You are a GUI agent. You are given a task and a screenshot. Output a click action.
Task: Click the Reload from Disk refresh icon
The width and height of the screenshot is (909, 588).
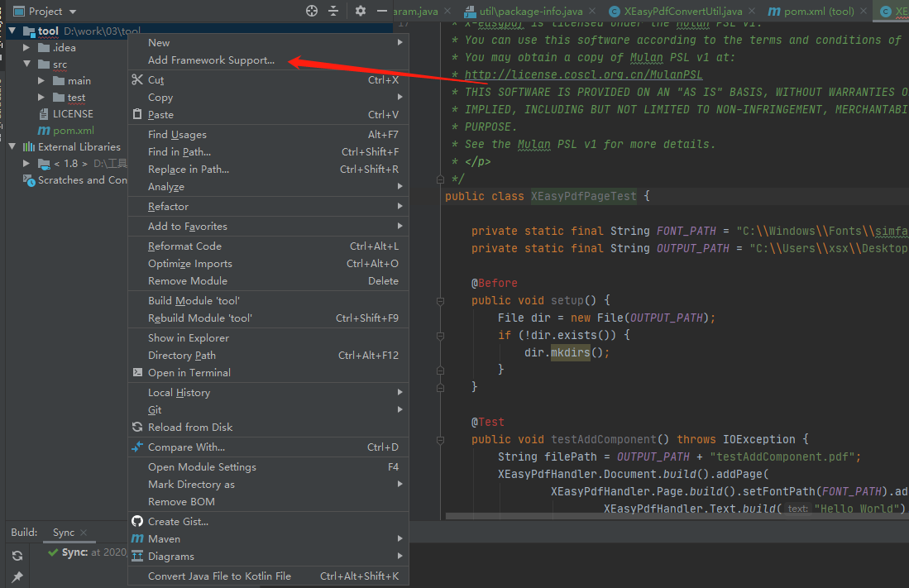coord(137,427)
